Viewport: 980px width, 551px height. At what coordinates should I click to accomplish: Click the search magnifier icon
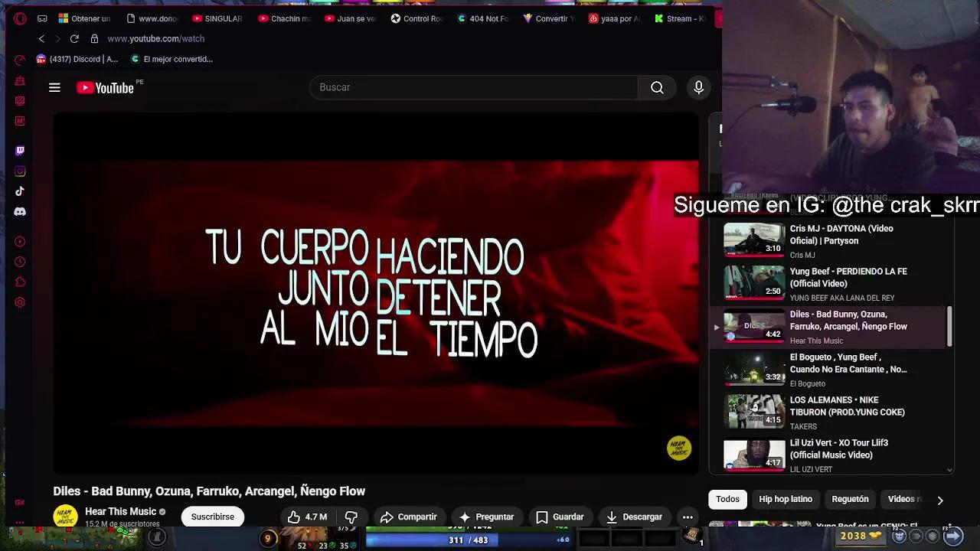657,87
